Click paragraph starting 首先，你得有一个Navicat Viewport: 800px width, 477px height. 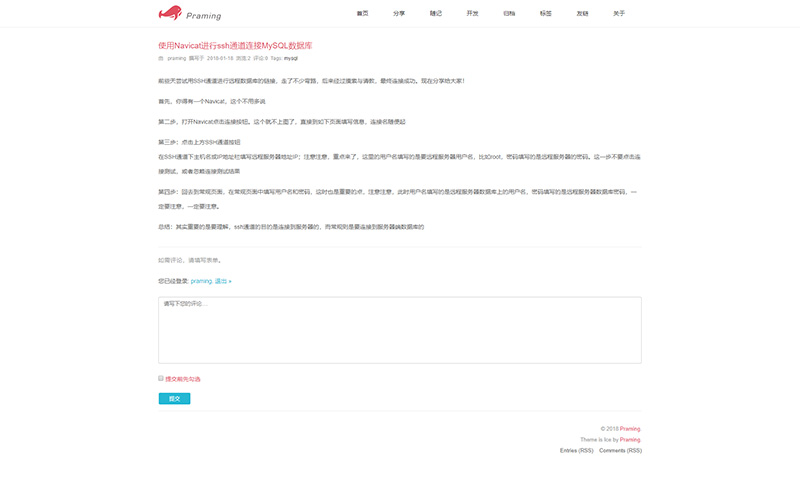click(x=212, y=102)
